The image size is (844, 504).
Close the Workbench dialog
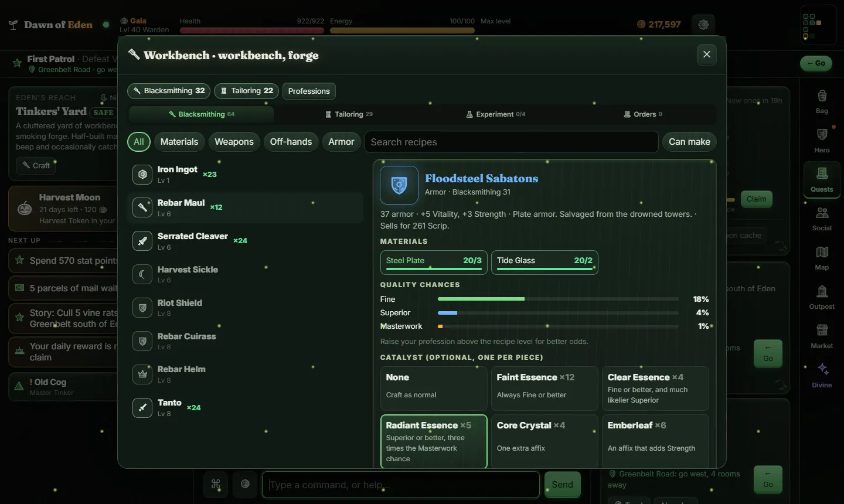coord(707,55)
